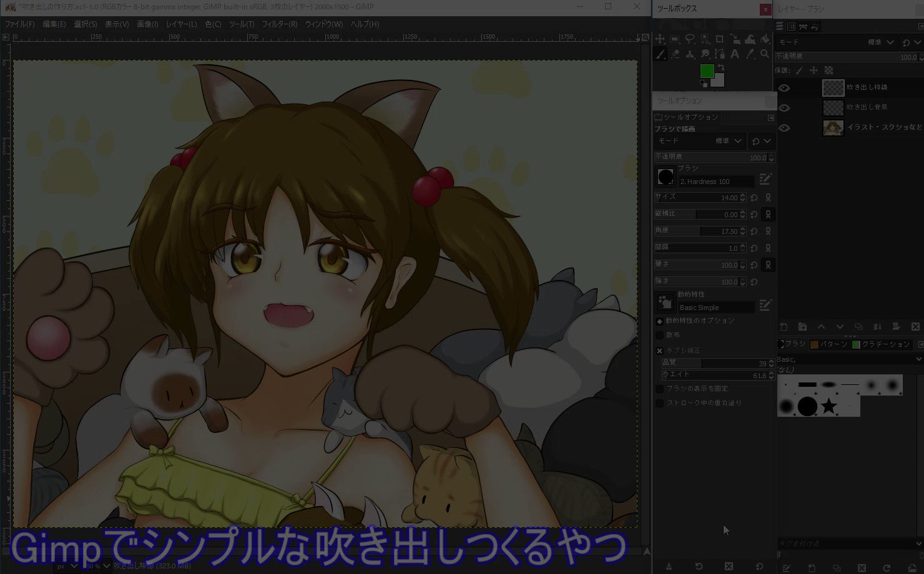The image size is (924, 574).
Task: Select the Color Picker tool
Action: coord(750,54)
